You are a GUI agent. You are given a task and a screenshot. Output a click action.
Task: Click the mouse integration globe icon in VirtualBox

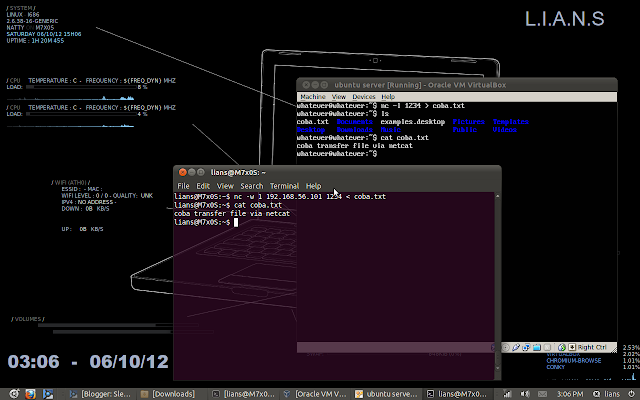coord(562,347)
